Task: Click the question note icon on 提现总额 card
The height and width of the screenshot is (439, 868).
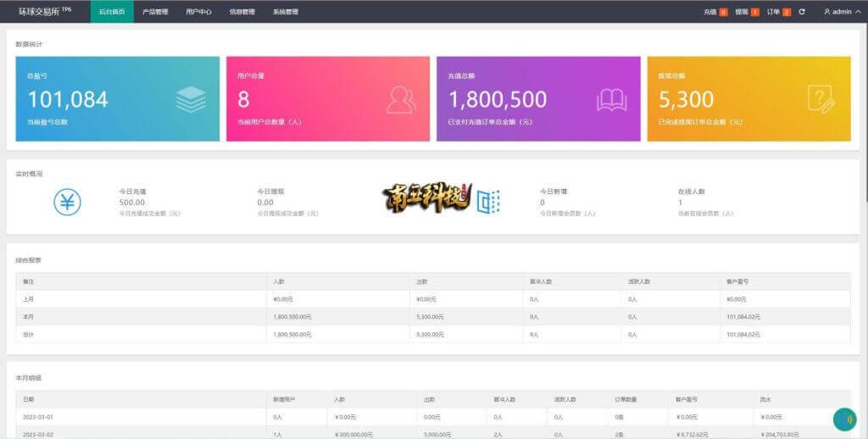Action: (821, 99)
